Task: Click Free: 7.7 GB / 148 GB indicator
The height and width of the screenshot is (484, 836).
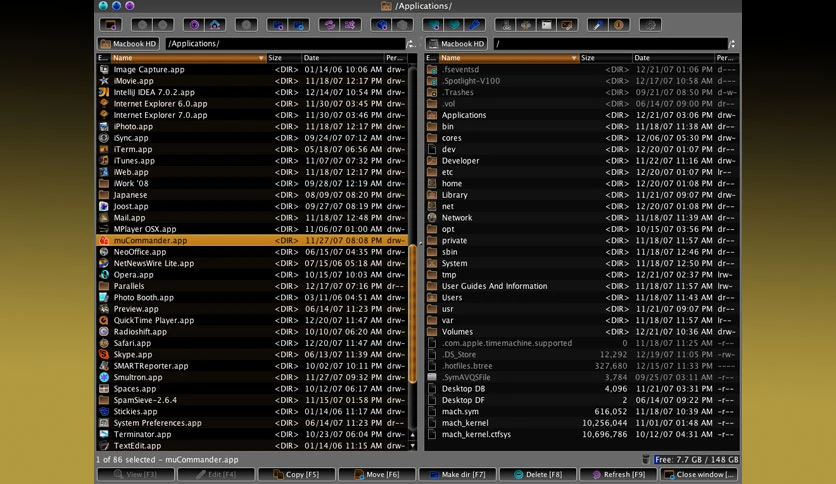Action: [x=696, y=459]
